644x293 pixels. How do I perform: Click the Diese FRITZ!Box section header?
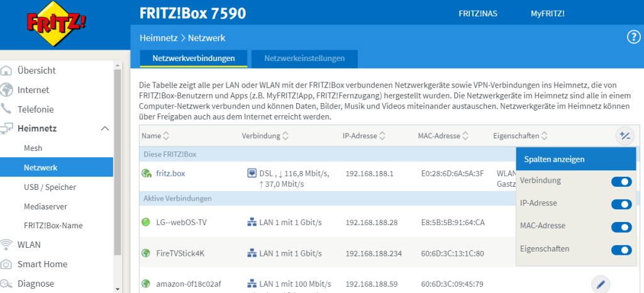pos(170,154)
